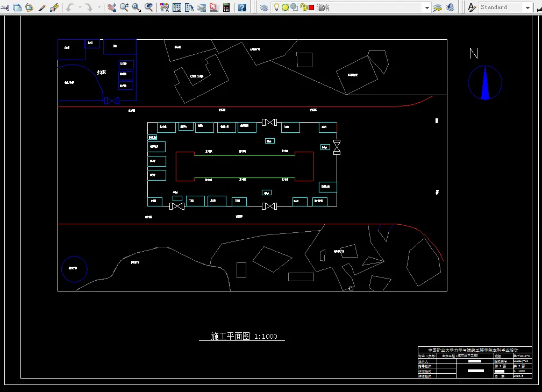Viewport: 542px width, 392px height.
Task: Expand the Standard text style dropdown
Action: [527, 8]
